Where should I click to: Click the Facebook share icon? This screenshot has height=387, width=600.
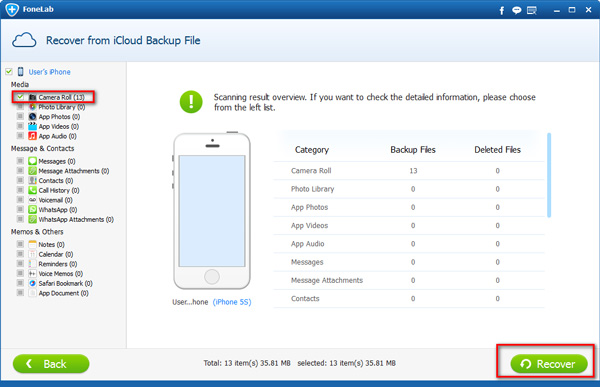click(x=502, y=10)
